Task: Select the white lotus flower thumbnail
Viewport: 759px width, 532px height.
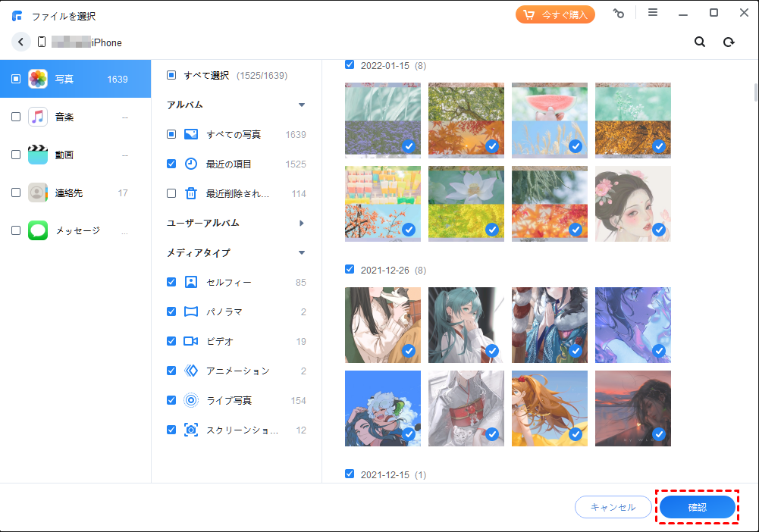Action: [466, 204]
